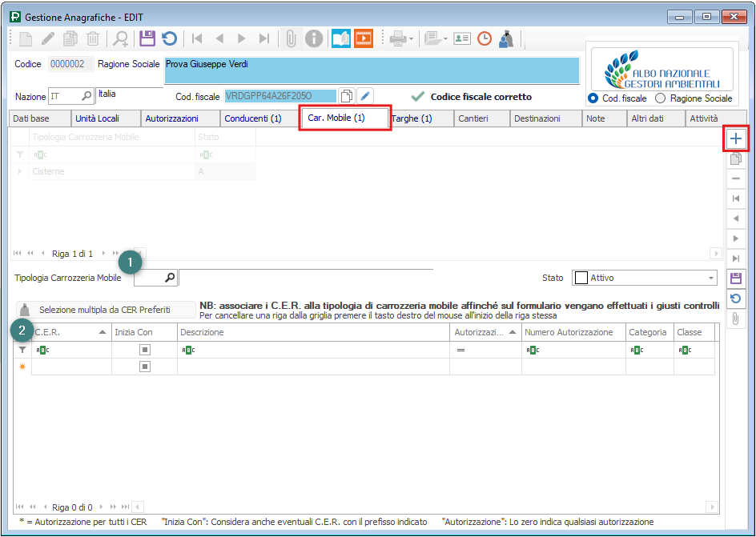This screenshot has height=537, width=756.
Task: Open the blue manual book icon
Action: (341, 38)
